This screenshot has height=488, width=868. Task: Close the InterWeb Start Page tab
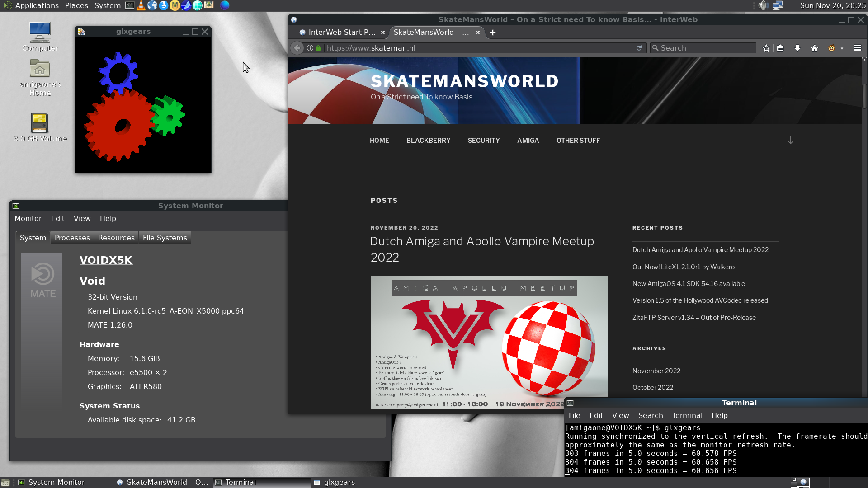[383, 33]
